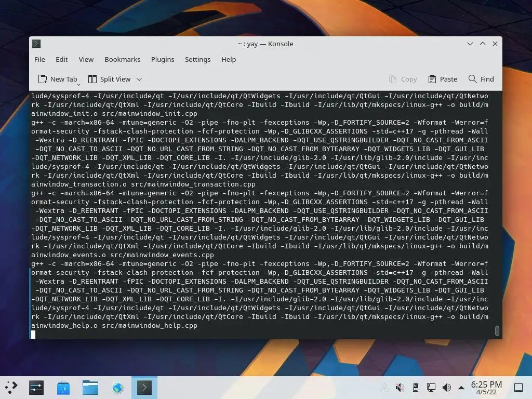The width and height of the screenshot is (532, 399).
Task: Open the View menu
Action: [x=86, y=59]
